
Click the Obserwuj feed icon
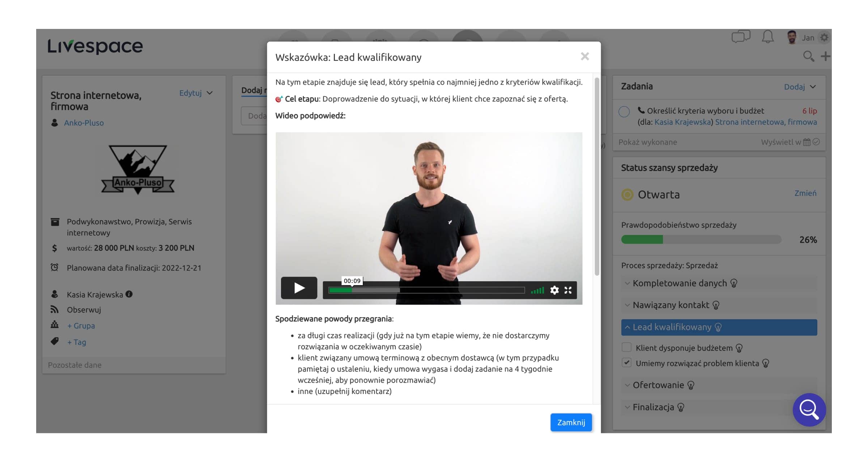click(54, 309)
